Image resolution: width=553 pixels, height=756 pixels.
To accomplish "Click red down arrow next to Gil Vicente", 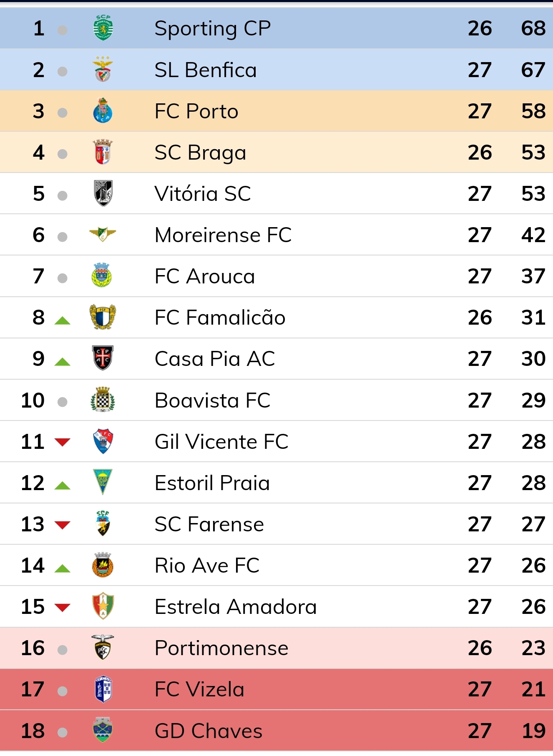I will click(63, 442).
